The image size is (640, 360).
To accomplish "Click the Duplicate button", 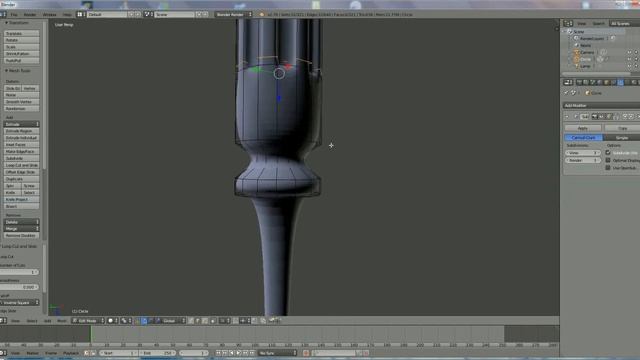I will [x=21, y=179].
